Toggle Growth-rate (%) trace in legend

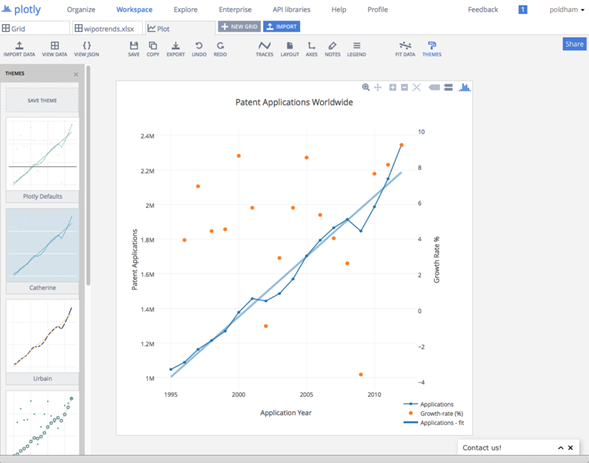(x=433, y=413)
